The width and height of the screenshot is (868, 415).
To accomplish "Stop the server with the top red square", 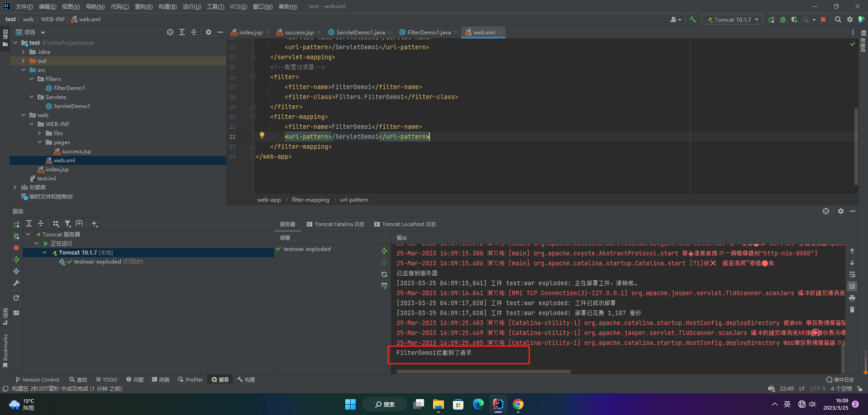I will pyautogui.click(x=823, y=19).
